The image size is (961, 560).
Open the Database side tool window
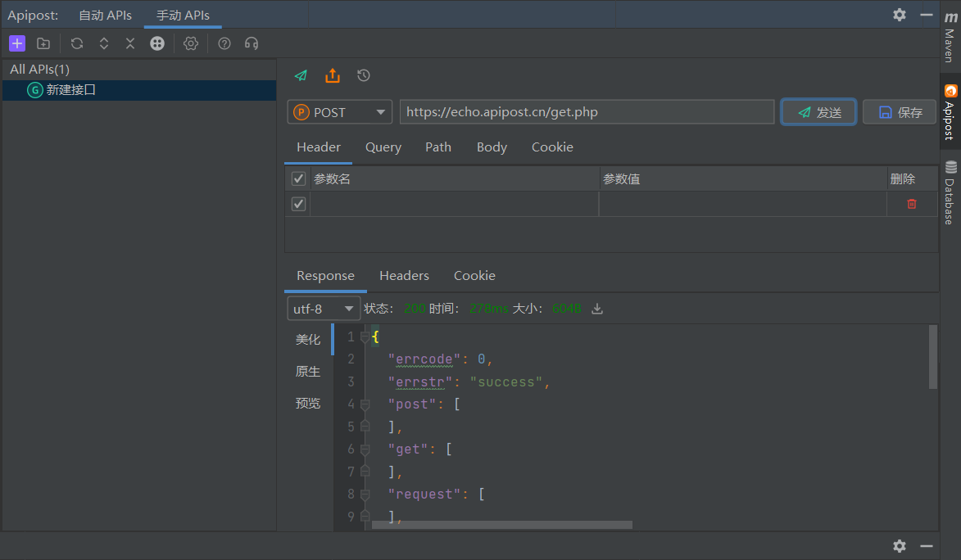tap(950, 192)
